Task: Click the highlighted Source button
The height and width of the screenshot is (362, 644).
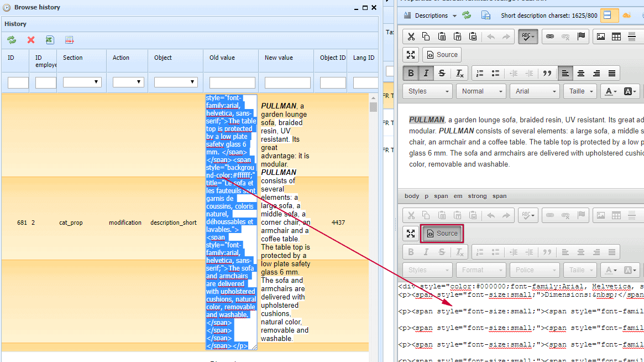Action: point(442,234)
